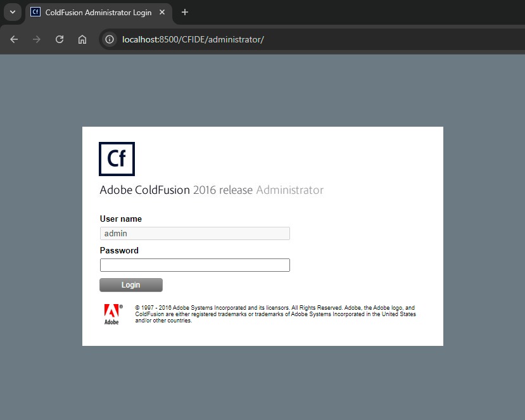Open the tab search dropdown chevron
Screen dimensions: 525x420
pos(12,12)
